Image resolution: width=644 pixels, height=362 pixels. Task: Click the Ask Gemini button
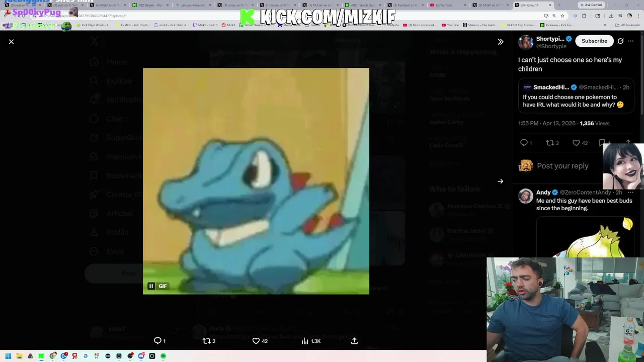point(591,5)
